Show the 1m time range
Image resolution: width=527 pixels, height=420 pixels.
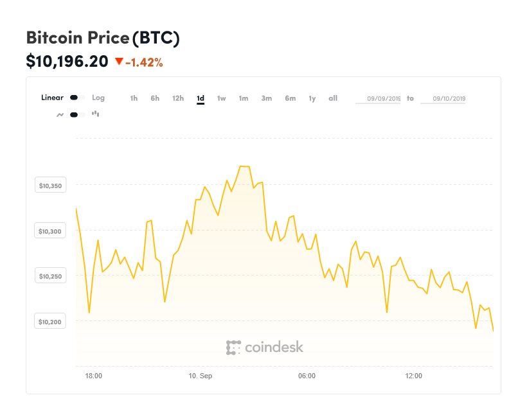[x=244, y=98]
